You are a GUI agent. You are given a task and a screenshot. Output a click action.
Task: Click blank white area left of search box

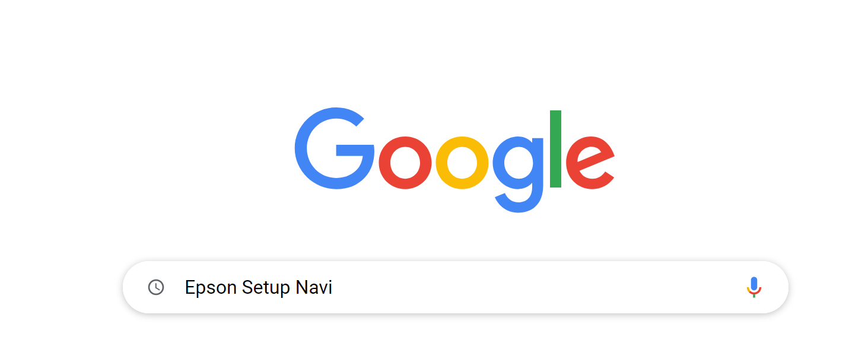[x=59, y=287]
